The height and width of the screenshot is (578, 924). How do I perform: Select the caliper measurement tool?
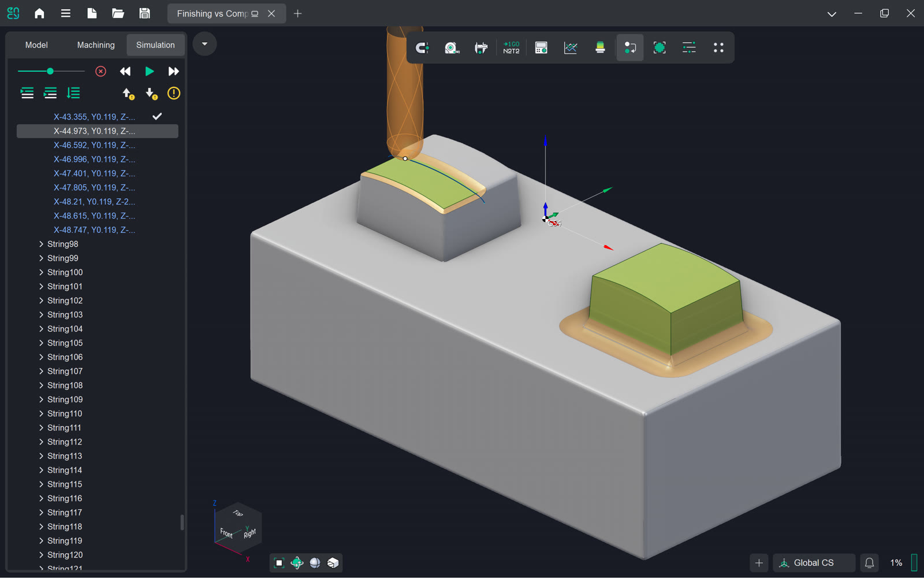pos(481,48)
